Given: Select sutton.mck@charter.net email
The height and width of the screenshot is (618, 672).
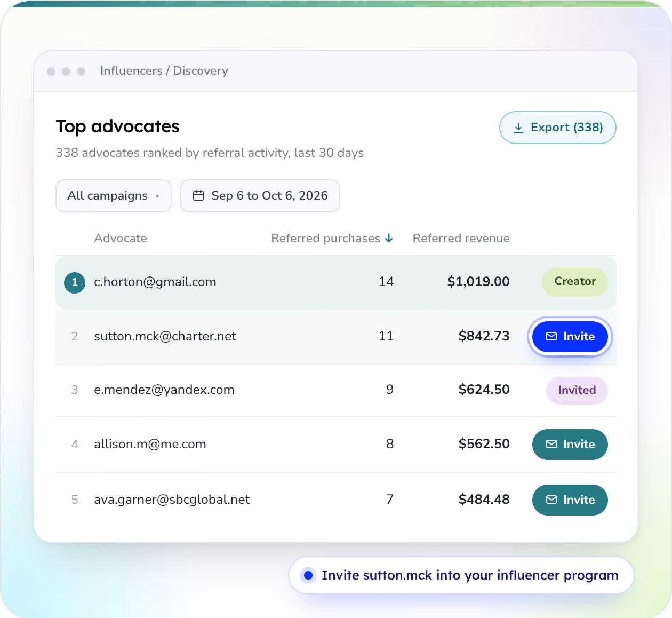Looking at the screenshot, I should click(165, 336).
